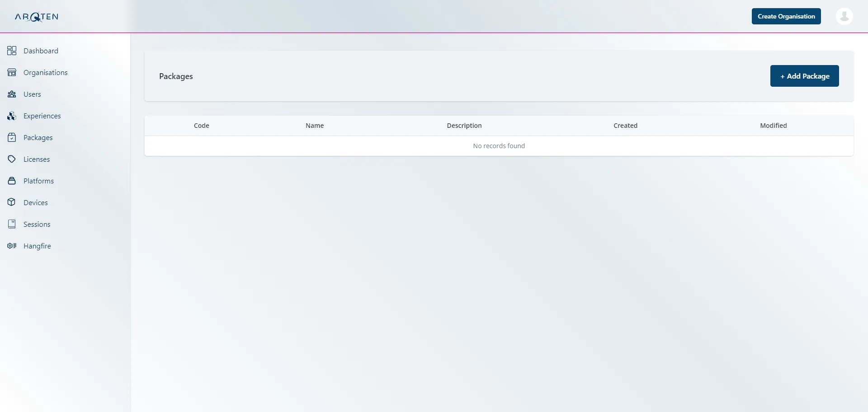
Task: Click the Organisations storefront icon
Action: [12, 72]
